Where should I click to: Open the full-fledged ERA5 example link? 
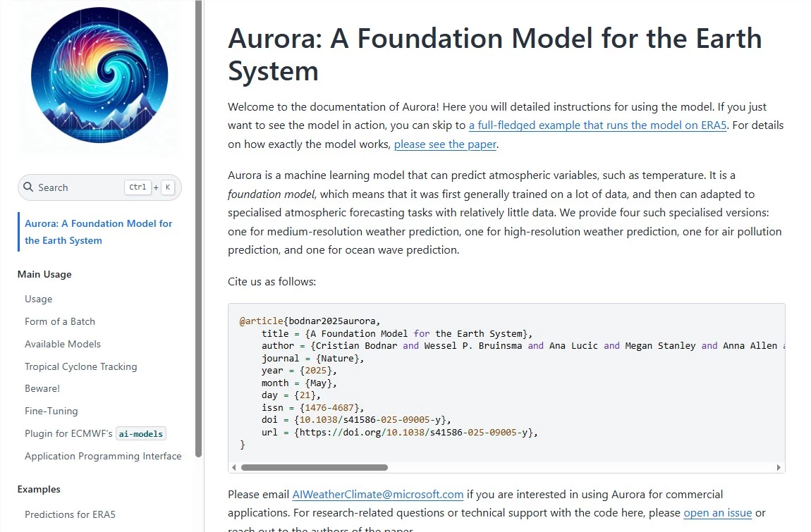tap(597, 125)
